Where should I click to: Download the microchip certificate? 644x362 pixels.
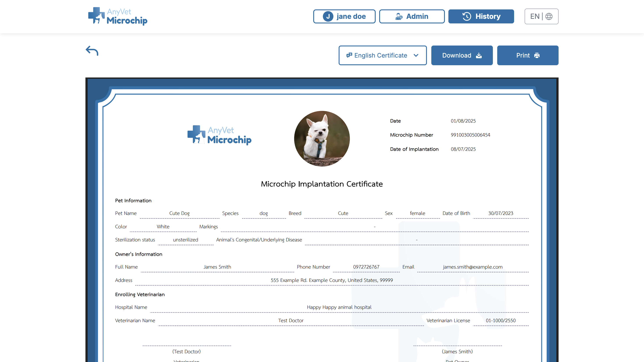(462, 55)
